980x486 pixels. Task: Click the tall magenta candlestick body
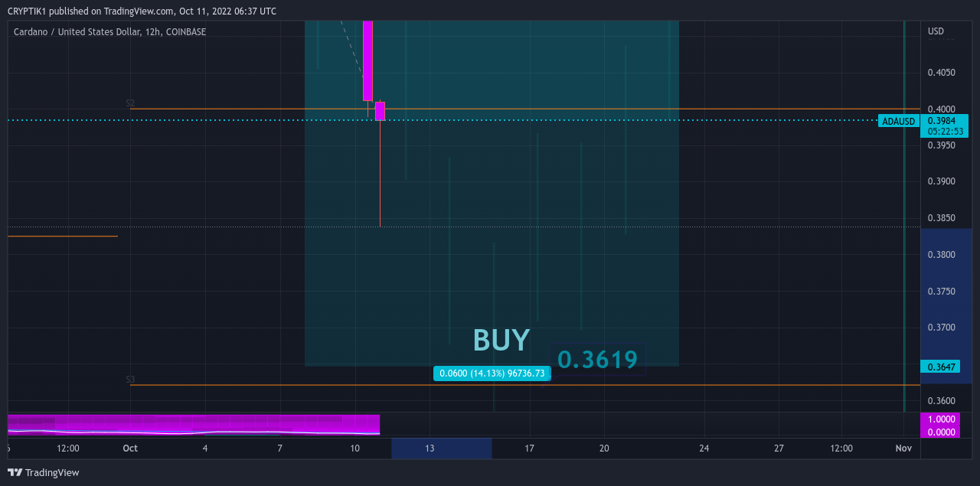[367, 60]
